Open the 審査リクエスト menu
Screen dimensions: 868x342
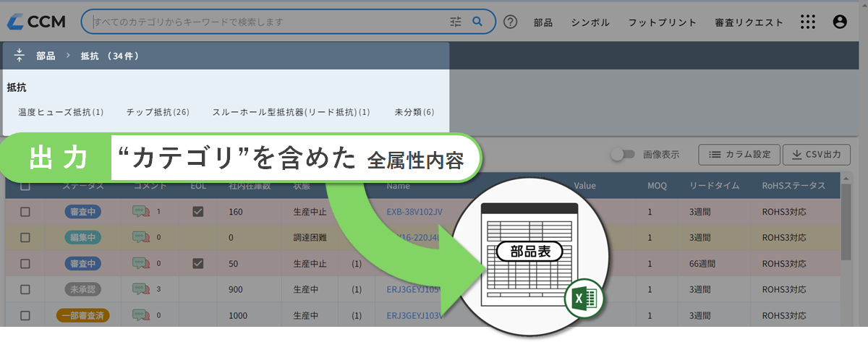pyautogui.click(x=749, y=22)
